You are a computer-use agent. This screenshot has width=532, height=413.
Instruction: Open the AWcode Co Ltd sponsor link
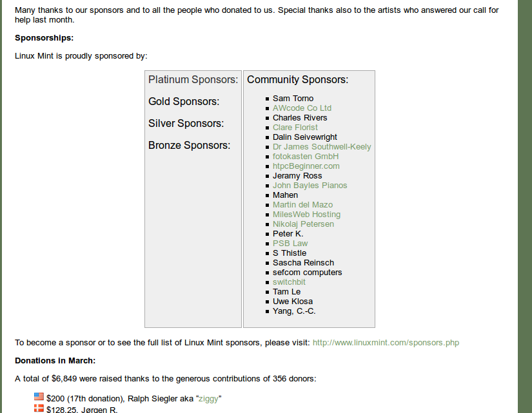(x=302, y=108)
